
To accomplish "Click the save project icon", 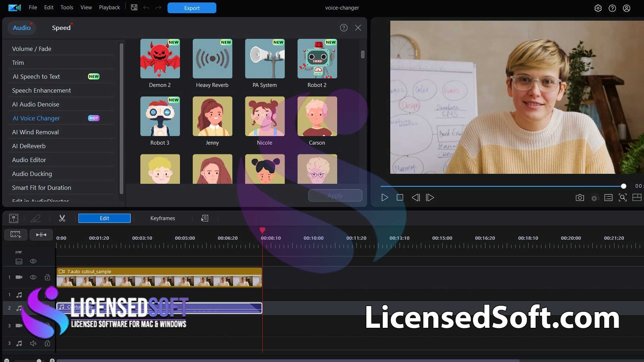I will (134, 8).
